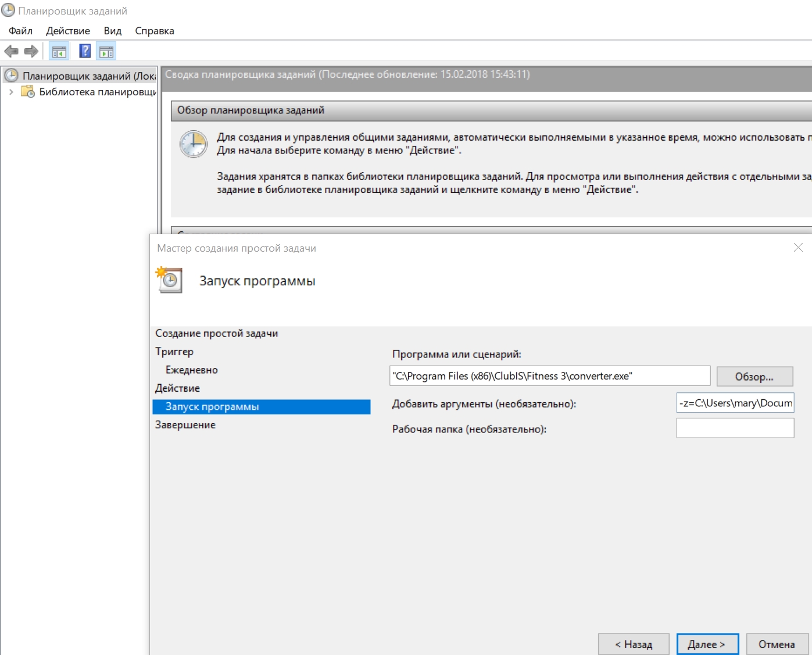Close the wizard dialog with X

[798, 248]
